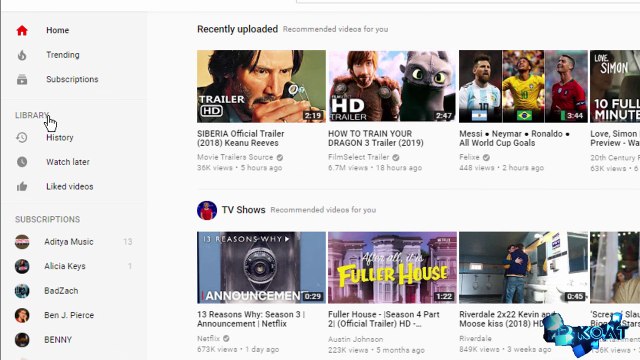Click the TV Shows section title
This screenshot has height=360, width=640.
243,210
